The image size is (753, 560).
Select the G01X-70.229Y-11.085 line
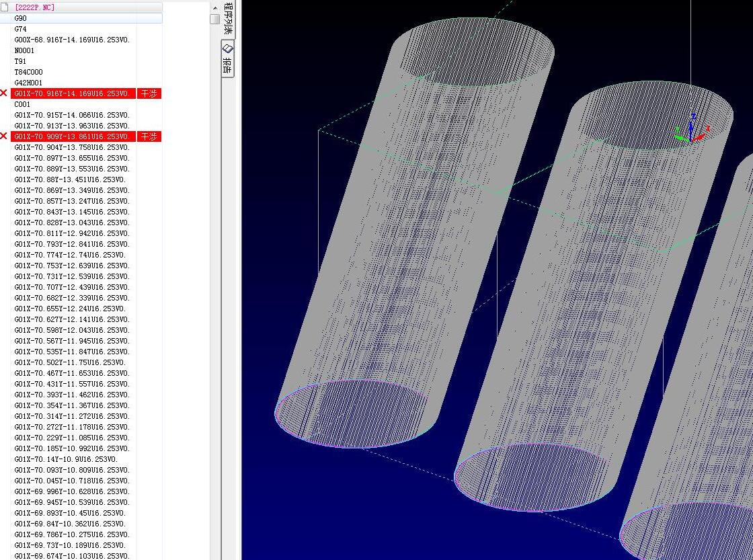[x=72, y=438]
